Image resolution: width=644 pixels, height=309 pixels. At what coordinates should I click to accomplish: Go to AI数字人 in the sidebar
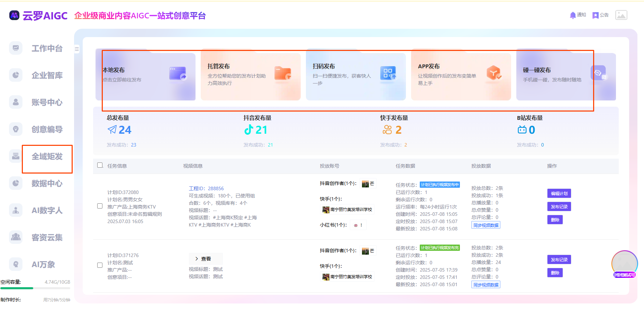(x=47, y=210)
